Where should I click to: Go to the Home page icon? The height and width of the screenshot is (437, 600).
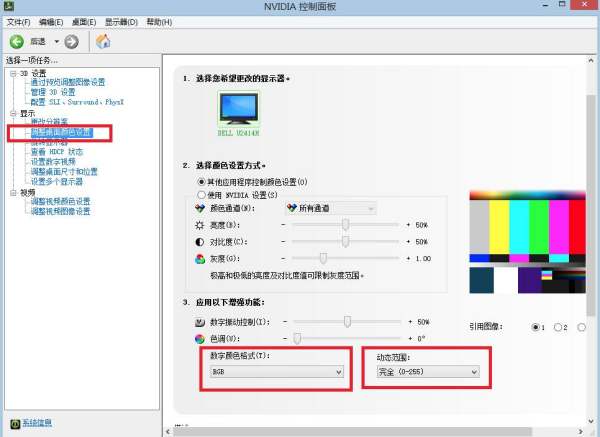click(x=103, y=41)
